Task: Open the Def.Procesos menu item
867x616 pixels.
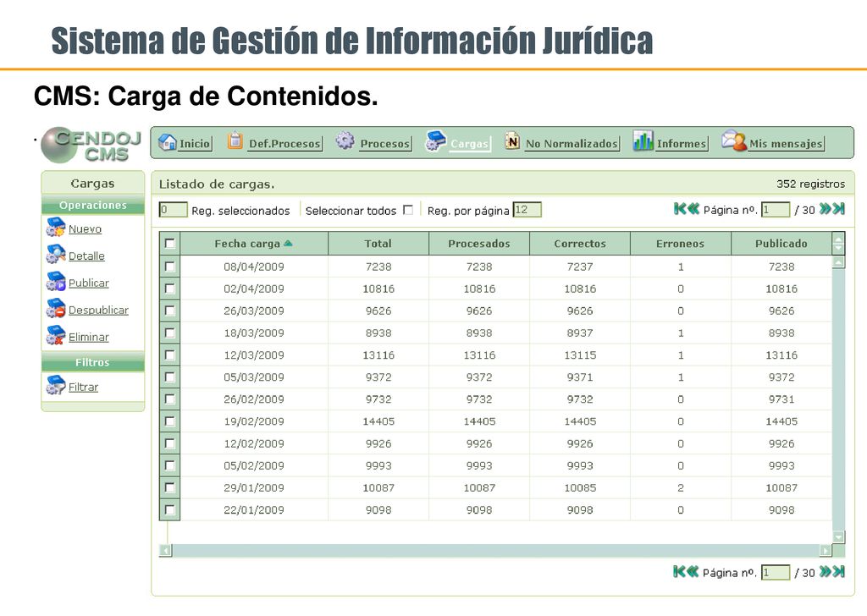Action: coord(284,144)
